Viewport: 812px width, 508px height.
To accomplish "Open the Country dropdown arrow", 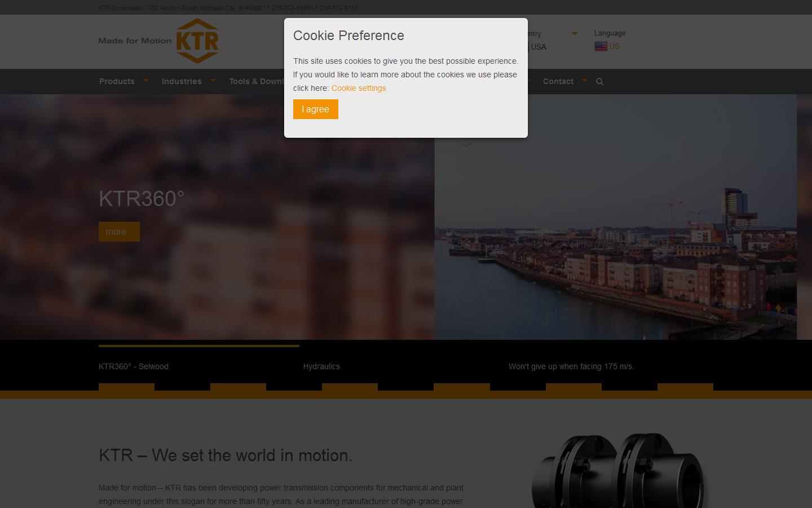I will point(574,33).
